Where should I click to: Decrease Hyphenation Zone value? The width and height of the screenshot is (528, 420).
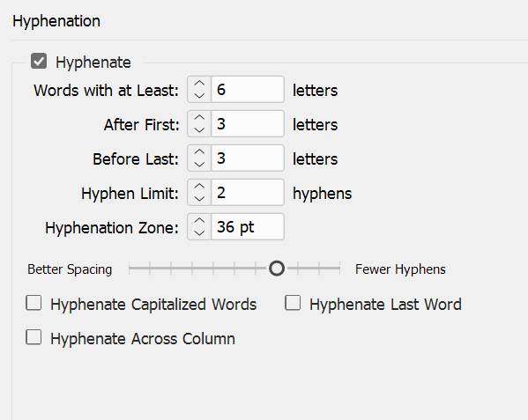(x=199, y=232)
